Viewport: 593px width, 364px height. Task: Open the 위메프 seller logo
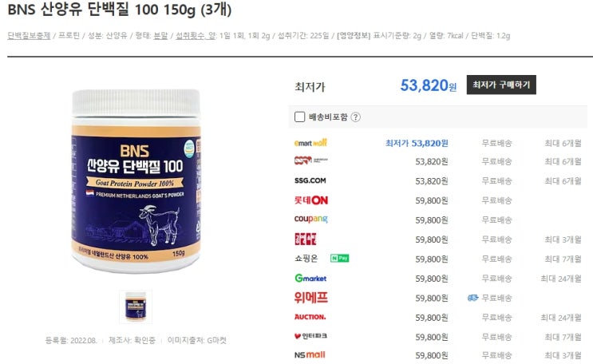(x=311, y=298)
